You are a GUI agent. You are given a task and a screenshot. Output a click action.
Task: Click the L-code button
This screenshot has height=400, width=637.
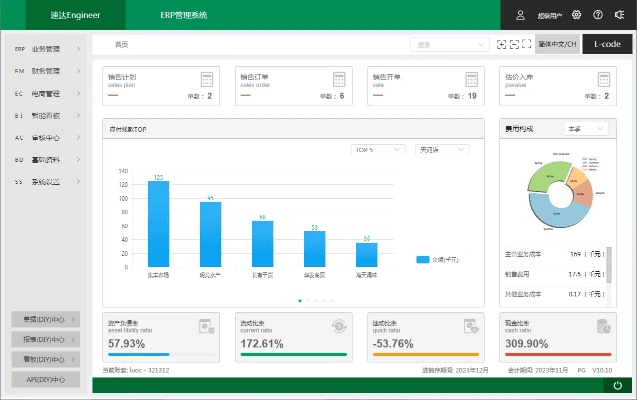(x=606, y=45)
